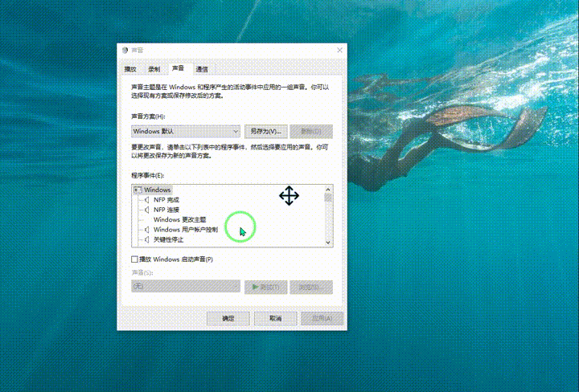579x392 pixels.
Task: Select the NFP 连接 event
Action: pyautogui.click(x=166, y=210)
